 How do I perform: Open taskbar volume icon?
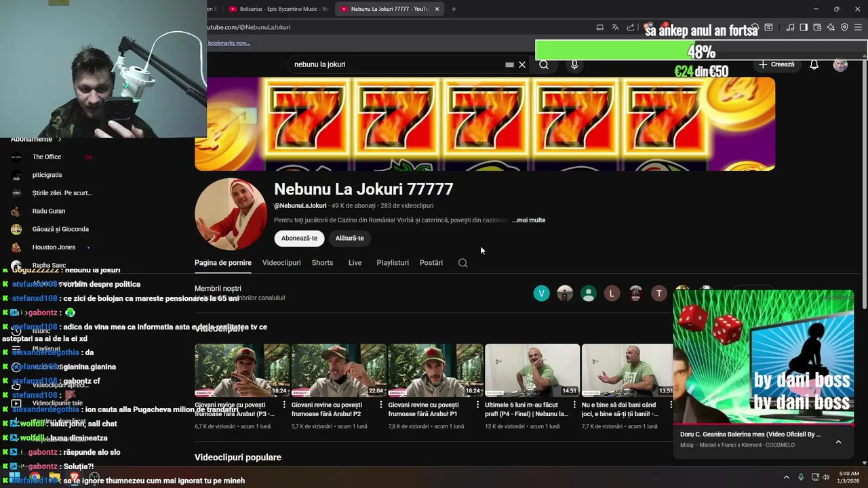pos(826,477)
